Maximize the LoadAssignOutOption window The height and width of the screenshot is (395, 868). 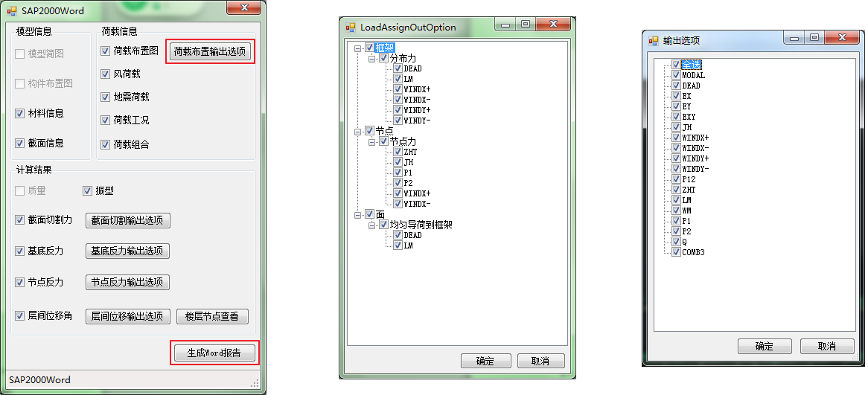(526, 25)
